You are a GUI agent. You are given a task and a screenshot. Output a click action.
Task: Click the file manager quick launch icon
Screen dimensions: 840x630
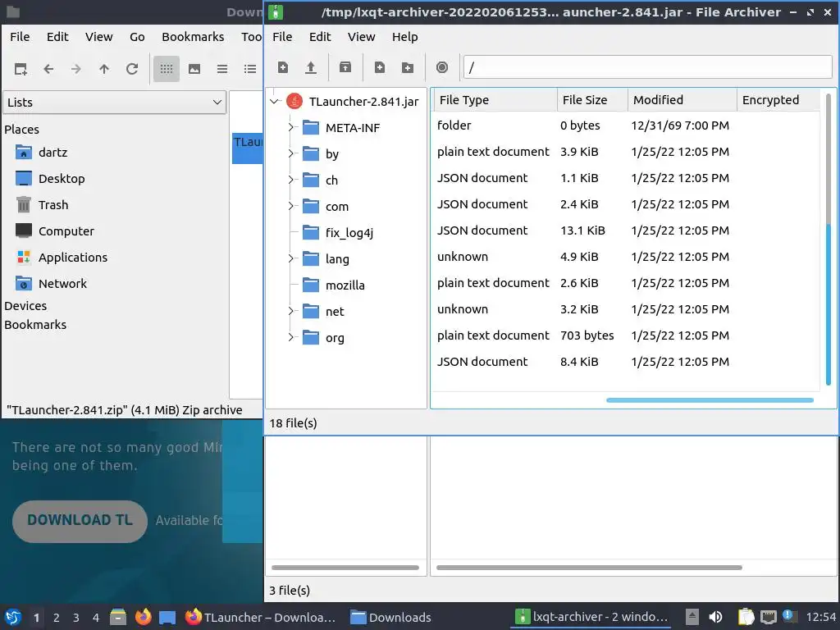tap(118, 617)
